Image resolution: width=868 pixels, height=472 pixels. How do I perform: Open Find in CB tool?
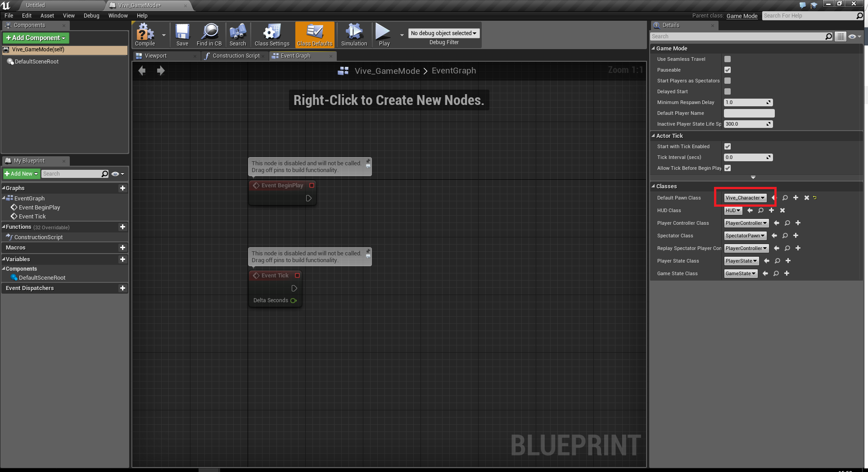(209, 35)
